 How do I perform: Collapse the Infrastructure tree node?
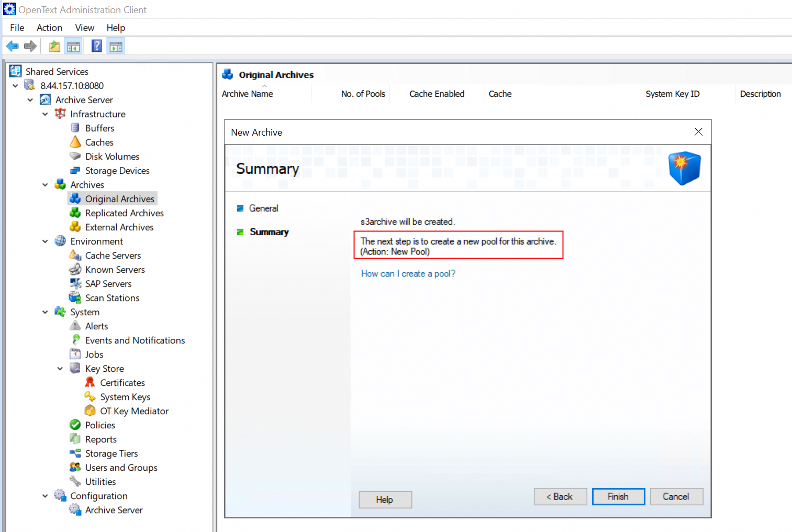point(45,114)
